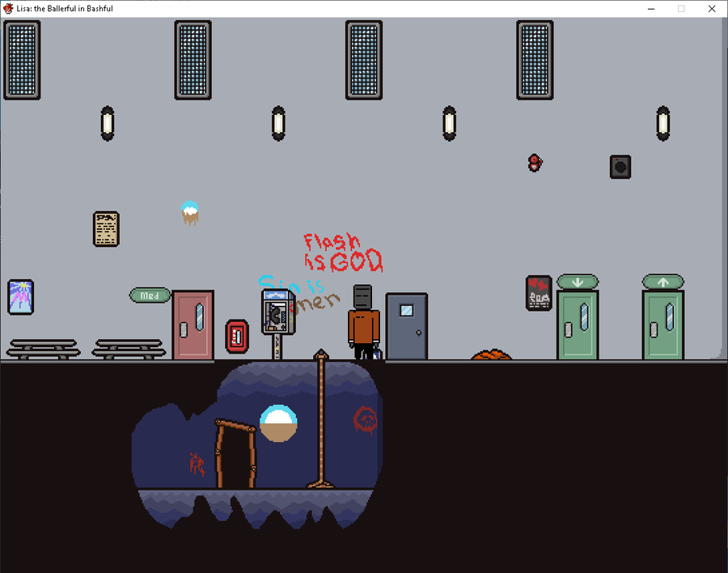Click the blue "Sin is" graffiti

pos(290,284)
